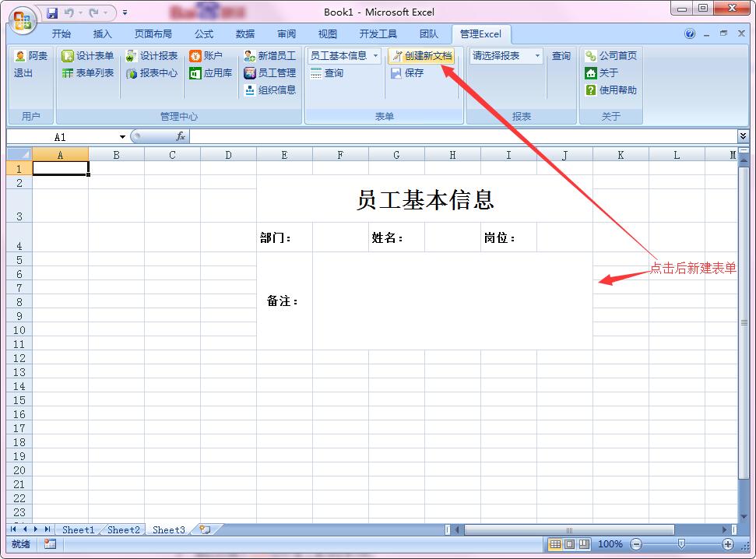
Task: Open the 账户 account icon
Action: tap(195, 56)
